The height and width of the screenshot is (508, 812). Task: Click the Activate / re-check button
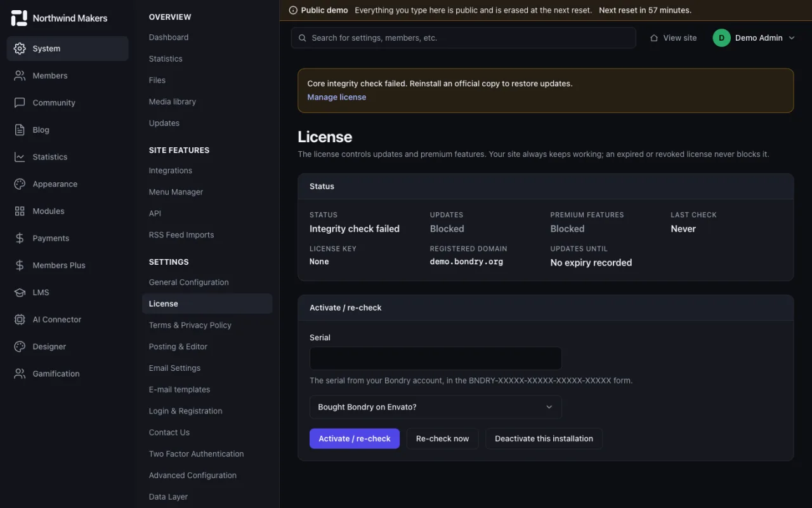pyautogui.click(x=355, y=439)
